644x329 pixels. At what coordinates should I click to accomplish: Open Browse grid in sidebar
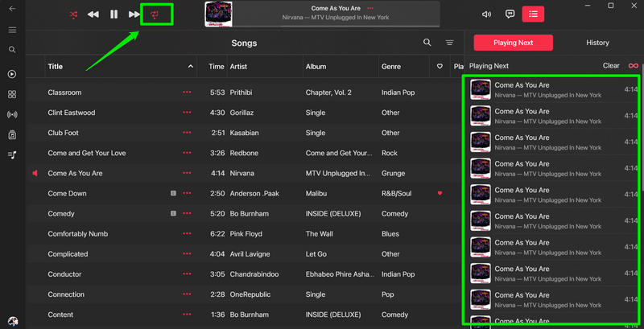(12, 94)
